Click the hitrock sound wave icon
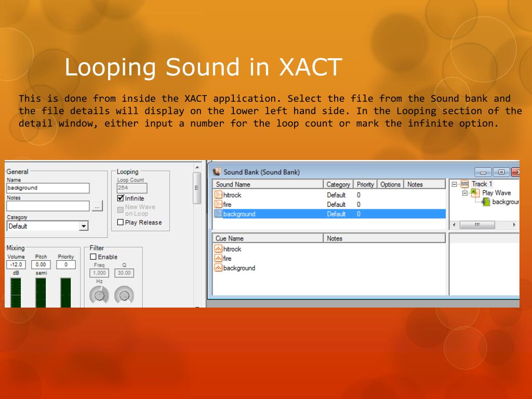532x399 pixels. (218, 195)
